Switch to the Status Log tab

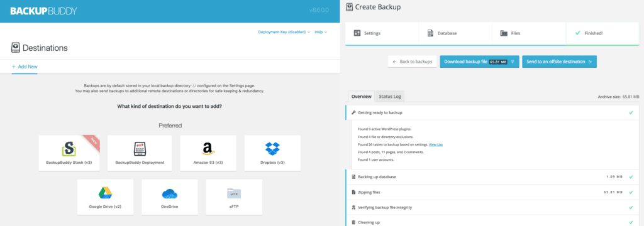pos(390,97)
